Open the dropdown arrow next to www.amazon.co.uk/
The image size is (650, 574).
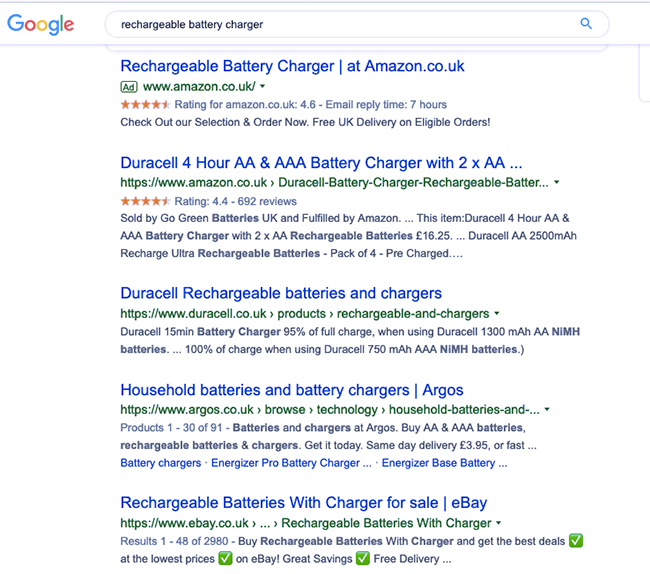(262, 86)
